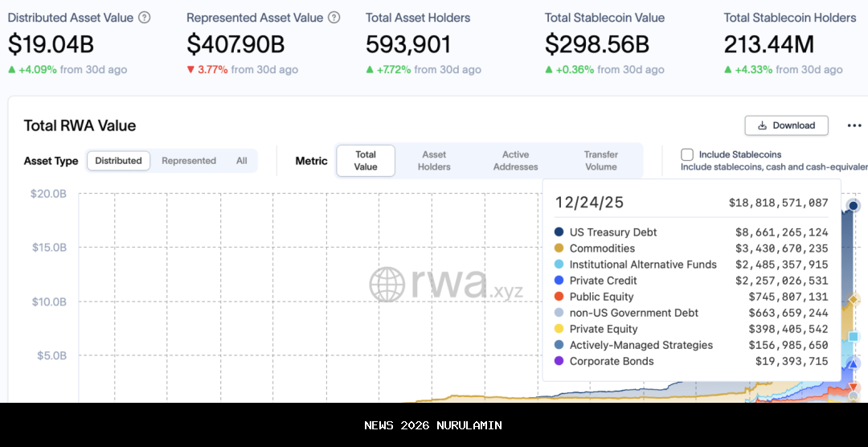Click the Commodities legend color dot
Viewport: 868px width, 447px height.
pos(559,248)
